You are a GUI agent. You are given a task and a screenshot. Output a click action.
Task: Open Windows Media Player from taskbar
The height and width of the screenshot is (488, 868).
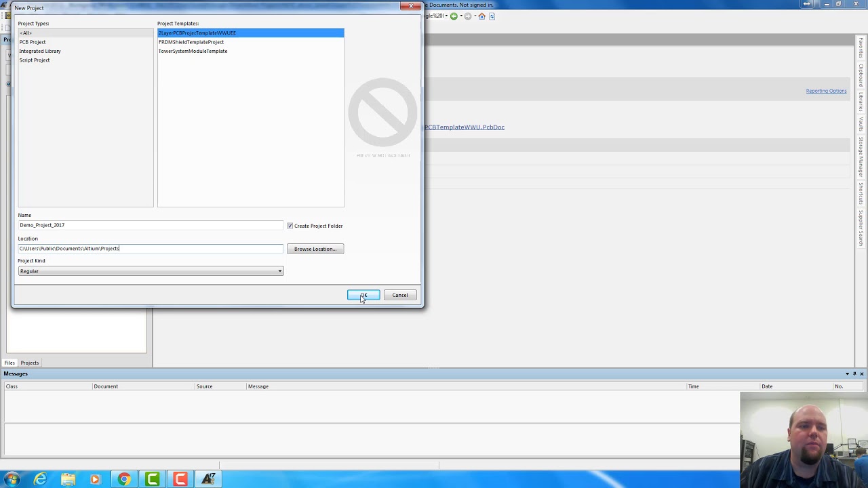click(x=96, y=480)
